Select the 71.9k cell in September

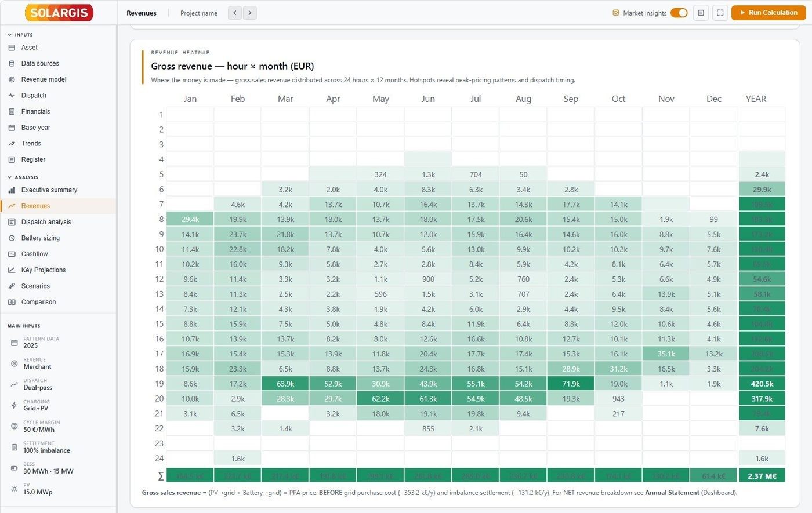pyautogui.click(x=571, y=384)
